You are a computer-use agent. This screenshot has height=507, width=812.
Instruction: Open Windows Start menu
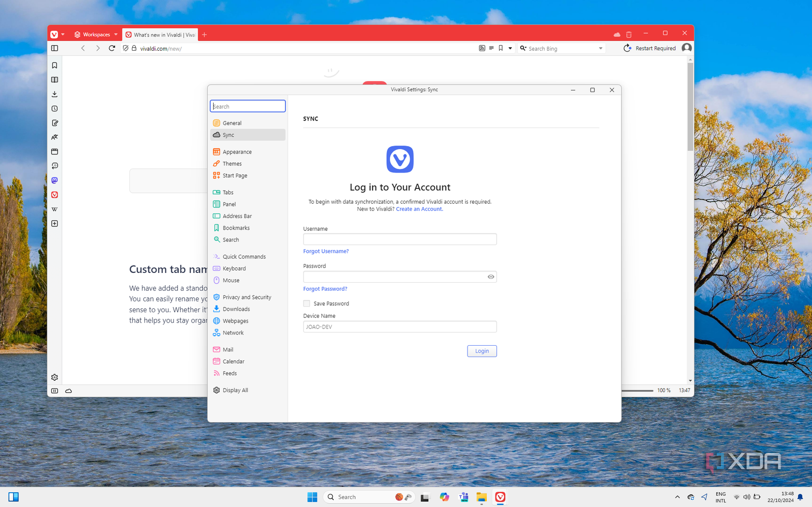312,497
